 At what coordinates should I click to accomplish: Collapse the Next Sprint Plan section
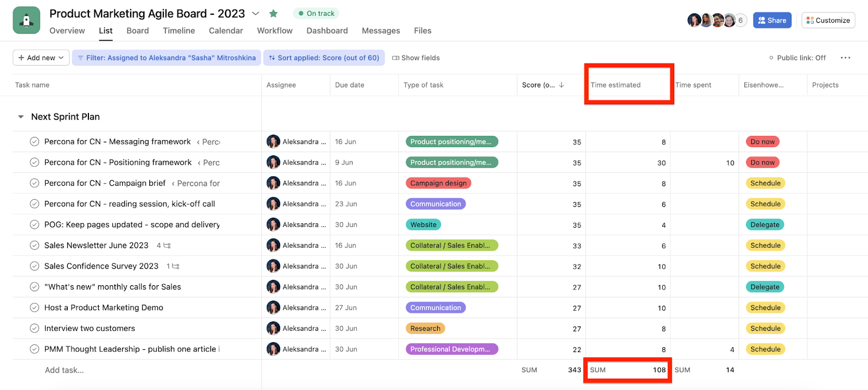(21, 117)
